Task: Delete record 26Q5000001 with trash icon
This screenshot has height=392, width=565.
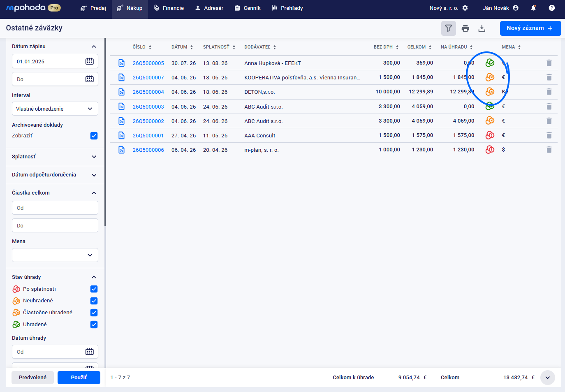Action: (549, 135)
